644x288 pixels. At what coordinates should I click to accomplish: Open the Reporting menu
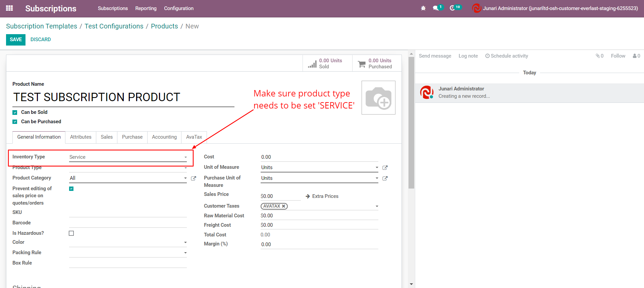pos(146,8)
